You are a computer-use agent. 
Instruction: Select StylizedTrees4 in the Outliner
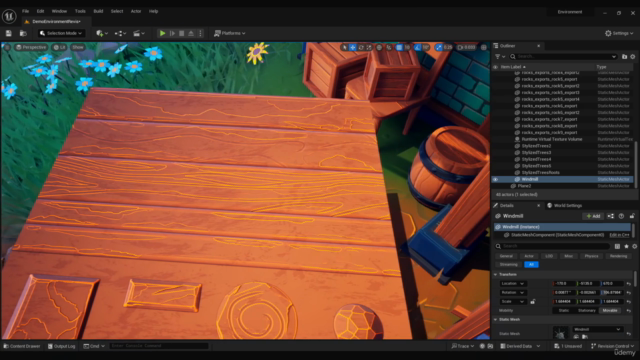[536, 159]
